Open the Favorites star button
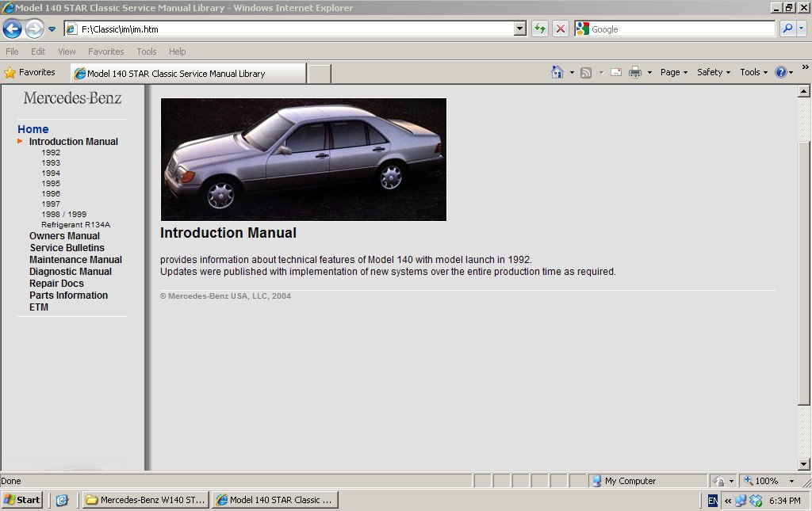 click(x=30, y=72)
